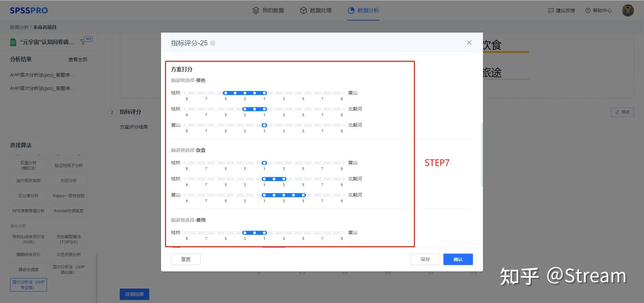The width and height of the screenshot is (644, 303).
Task: Click the 详细结果 button
Action: (x=135, y=294)
